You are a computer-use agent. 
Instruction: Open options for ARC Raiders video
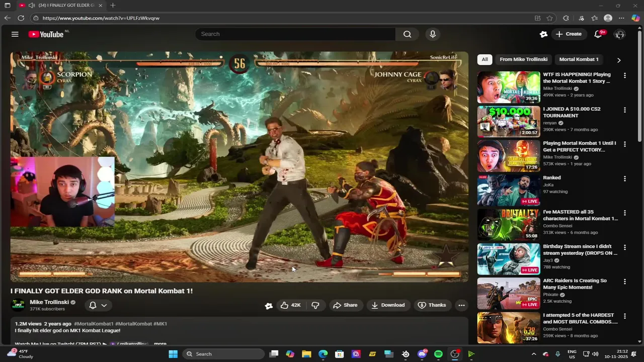tap(624, 282)
